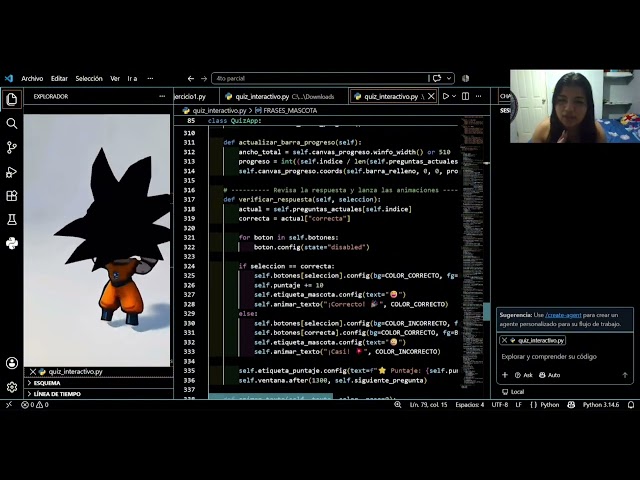Viewport: 640px width, 480px height.
Task: Open the Local session target selector
Action: [x=513, y=392]
